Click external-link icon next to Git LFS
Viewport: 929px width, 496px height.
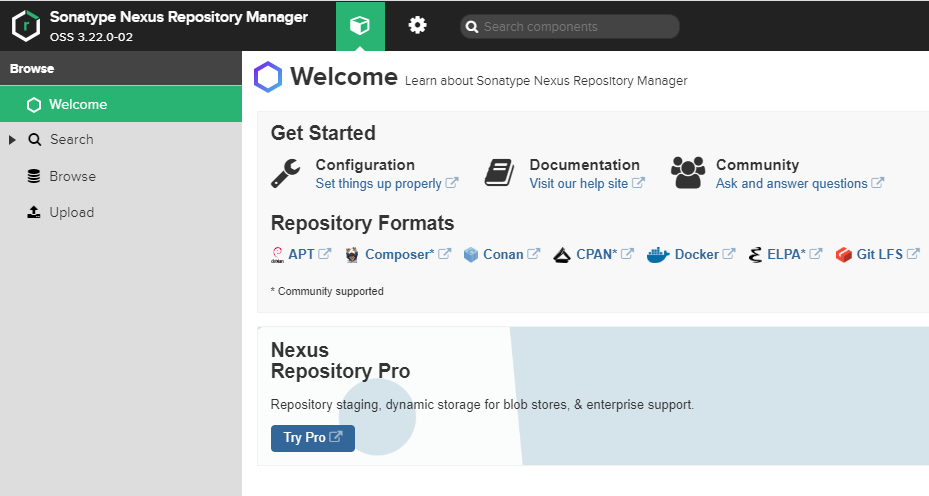(x=913, y=254)
